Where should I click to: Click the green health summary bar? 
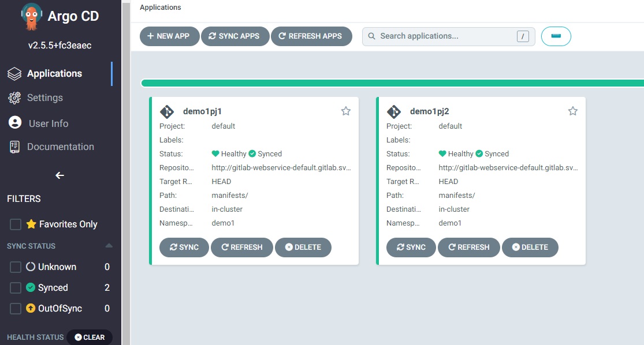392,83
